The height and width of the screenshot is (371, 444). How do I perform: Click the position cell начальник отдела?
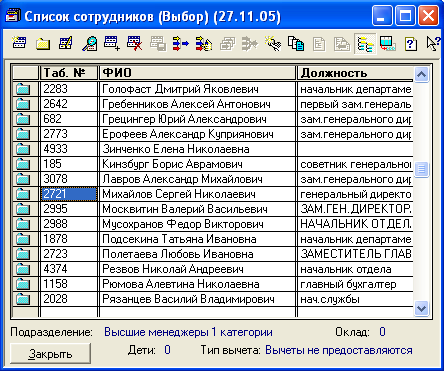click(355, 269)
